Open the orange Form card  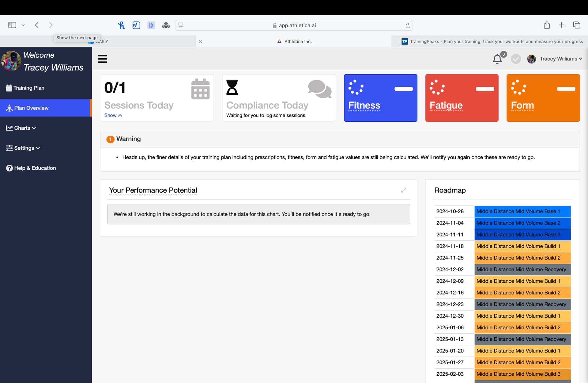pos(543,98)
